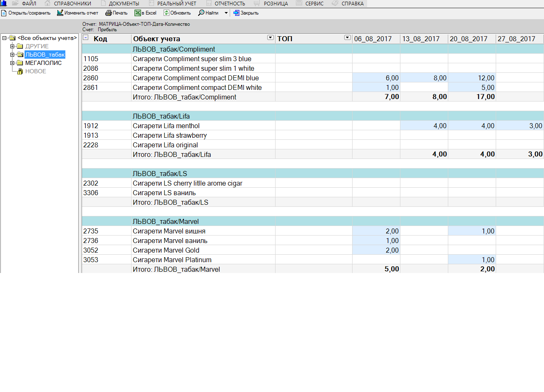Click the НОВОЕ gift box icon
The image size is (544, 392).
click(20, 71)
